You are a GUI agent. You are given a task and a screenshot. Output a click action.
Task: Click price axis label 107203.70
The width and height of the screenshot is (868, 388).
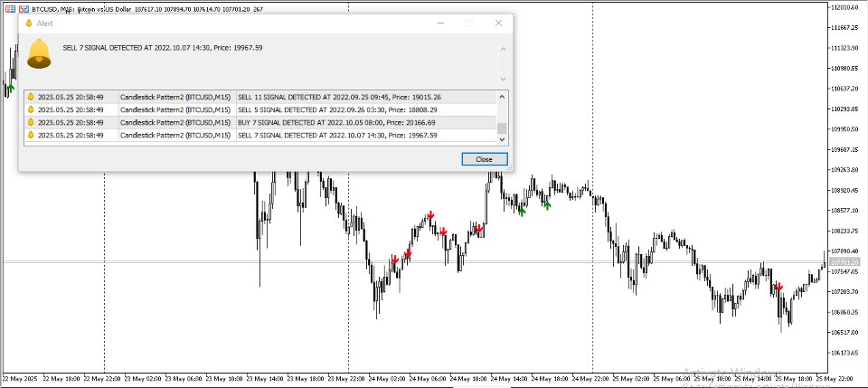tap(845, 292)
